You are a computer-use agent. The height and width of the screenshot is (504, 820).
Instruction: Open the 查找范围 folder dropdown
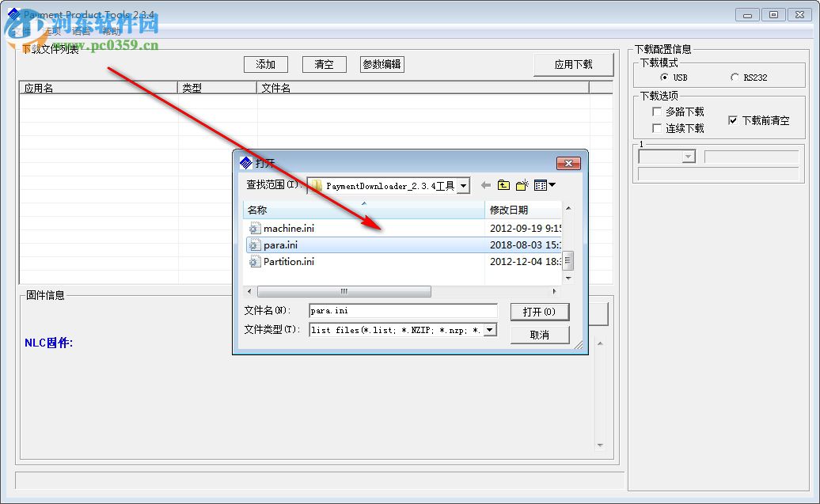tap(463, 184)
